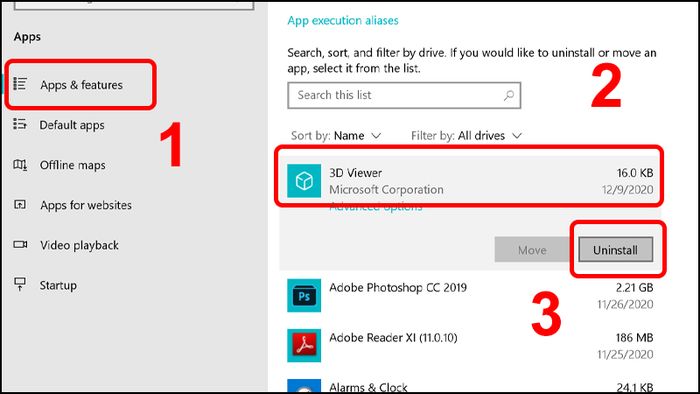
Task: Click the Adobe Reader XI icon
Action: (304, 345)
